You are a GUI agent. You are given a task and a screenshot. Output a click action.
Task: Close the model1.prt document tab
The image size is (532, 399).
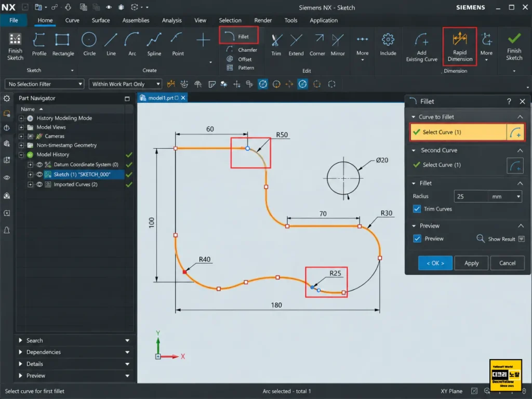183,98
